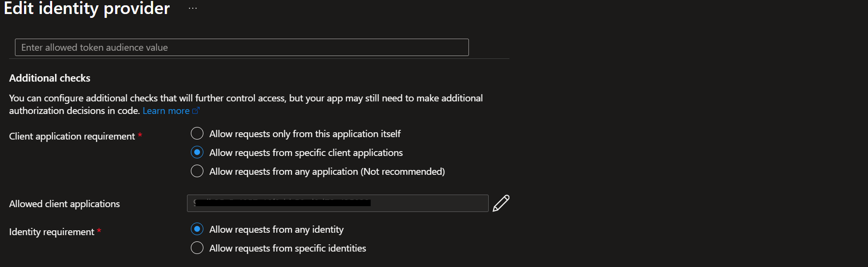Click the external link icon beside Learn more

pos(196,111)
